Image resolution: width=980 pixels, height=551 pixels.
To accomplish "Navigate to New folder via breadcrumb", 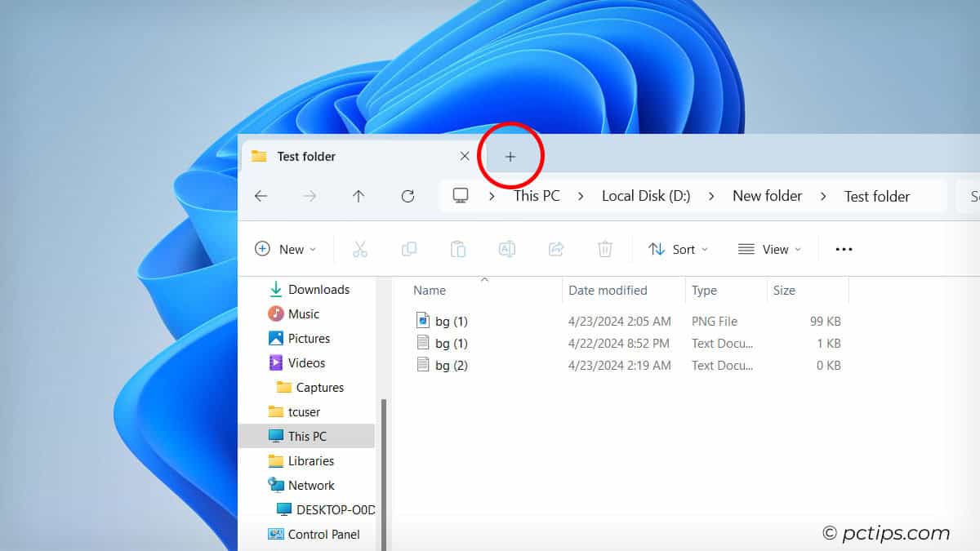I will click(x=766, y=196).
